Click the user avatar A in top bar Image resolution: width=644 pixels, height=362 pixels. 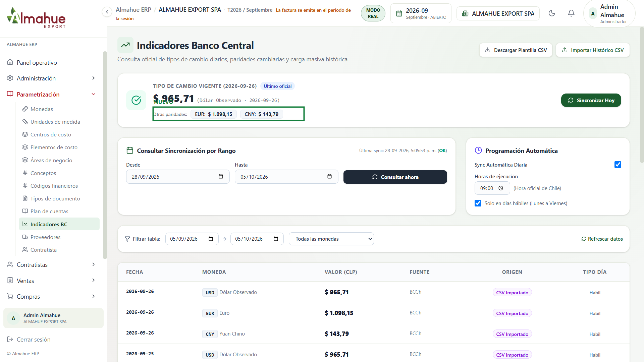[593, 14]
